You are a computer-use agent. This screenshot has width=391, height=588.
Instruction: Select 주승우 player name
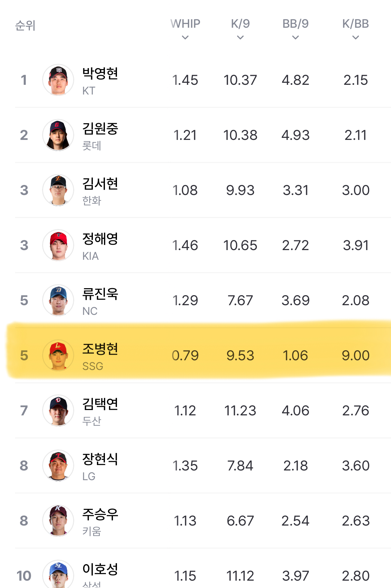point(100,514)
